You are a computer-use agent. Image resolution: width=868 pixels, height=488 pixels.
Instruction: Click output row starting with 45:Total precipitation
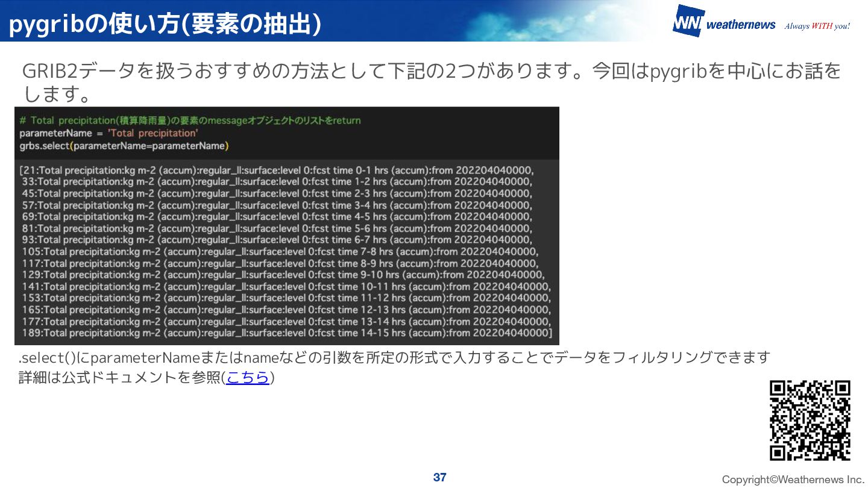[277, 193]
